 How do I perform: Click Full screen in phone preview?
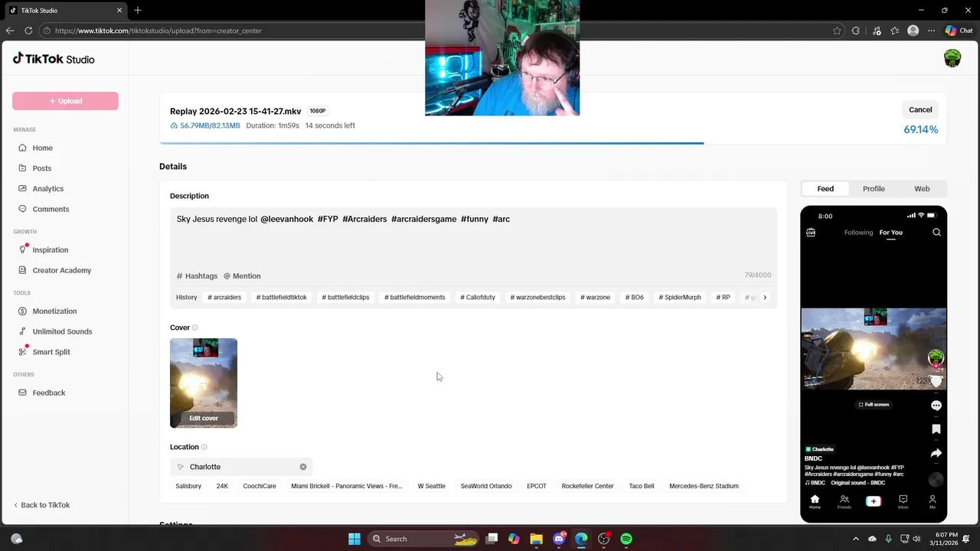[874, 405]
